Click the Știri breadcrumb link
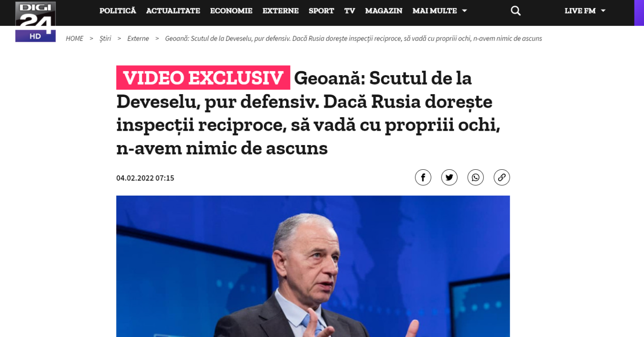 click(105, 38)
